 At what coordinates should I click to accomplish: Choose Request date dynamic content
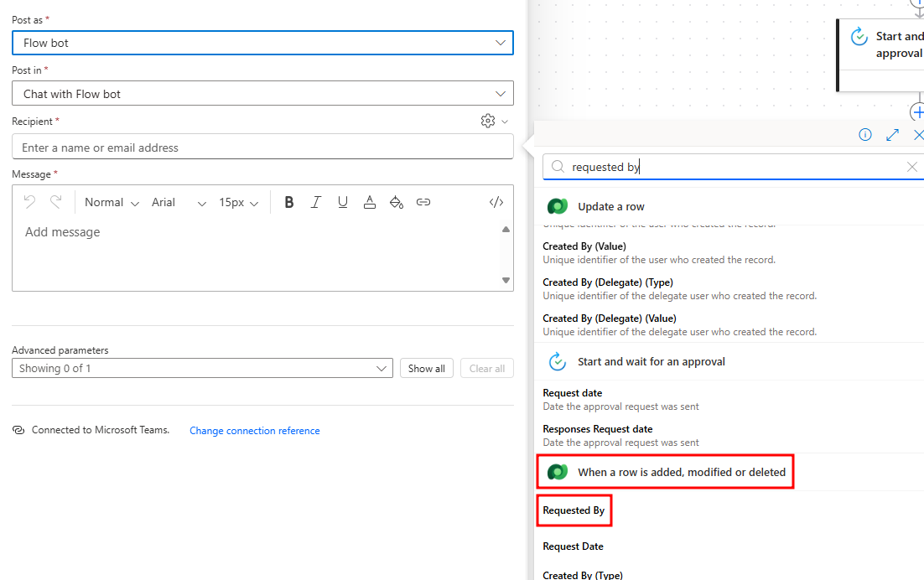coord(729,399)
